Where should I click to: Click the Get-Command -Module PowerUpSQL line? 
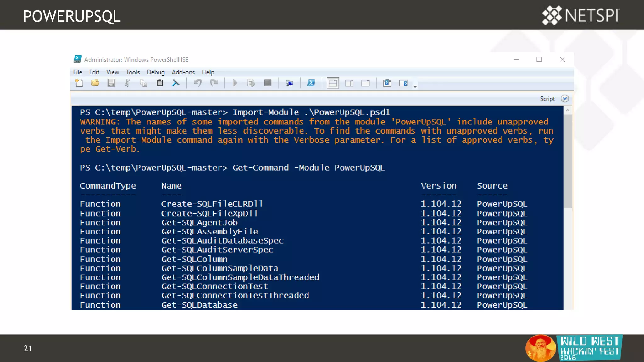point(308,168)
